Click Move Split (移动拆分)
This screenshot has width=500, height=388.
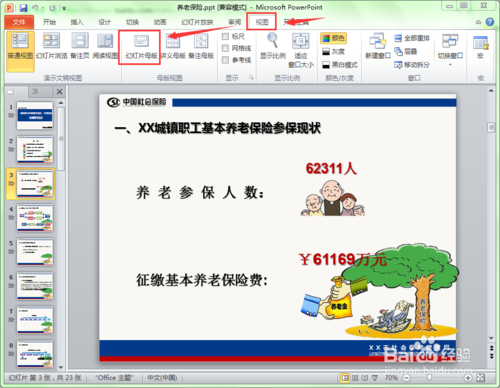tap(412, 65)
